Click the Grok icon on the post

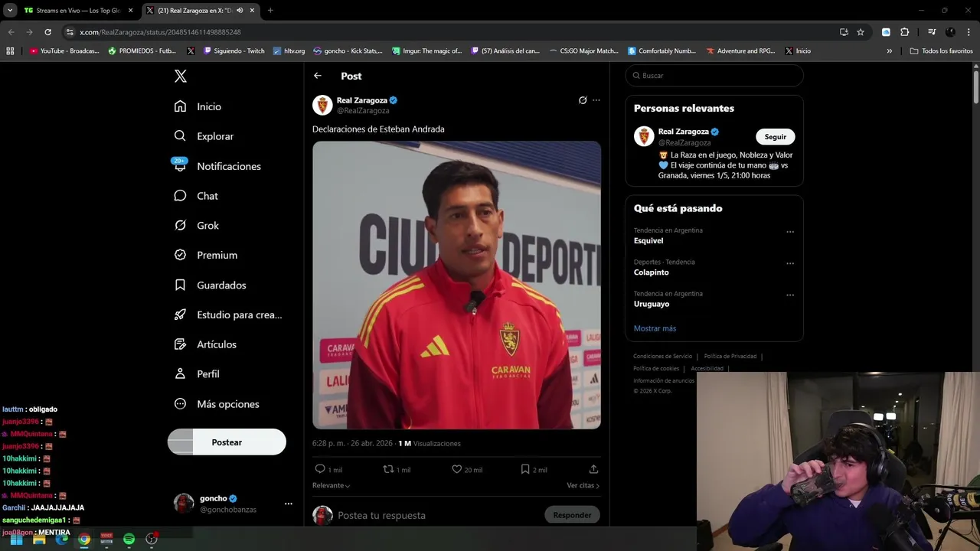[x=583, y=100]
